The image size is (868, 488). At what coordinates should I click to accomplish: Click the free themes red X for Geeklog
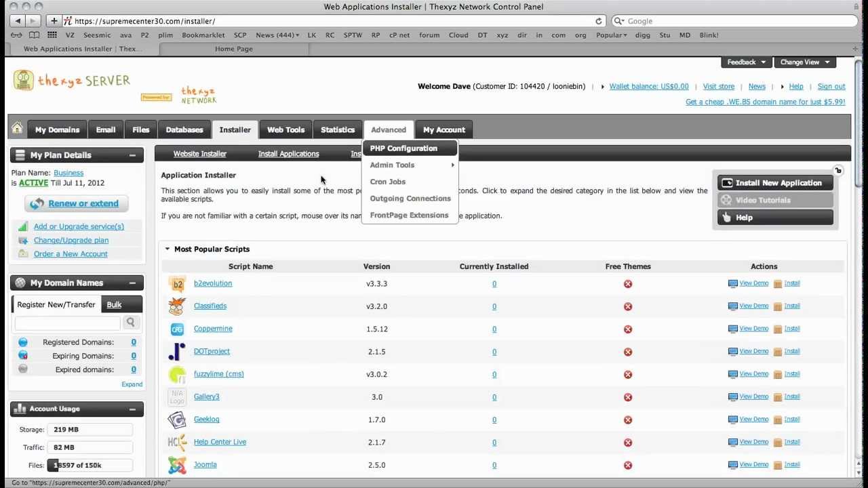pos(628,420)
